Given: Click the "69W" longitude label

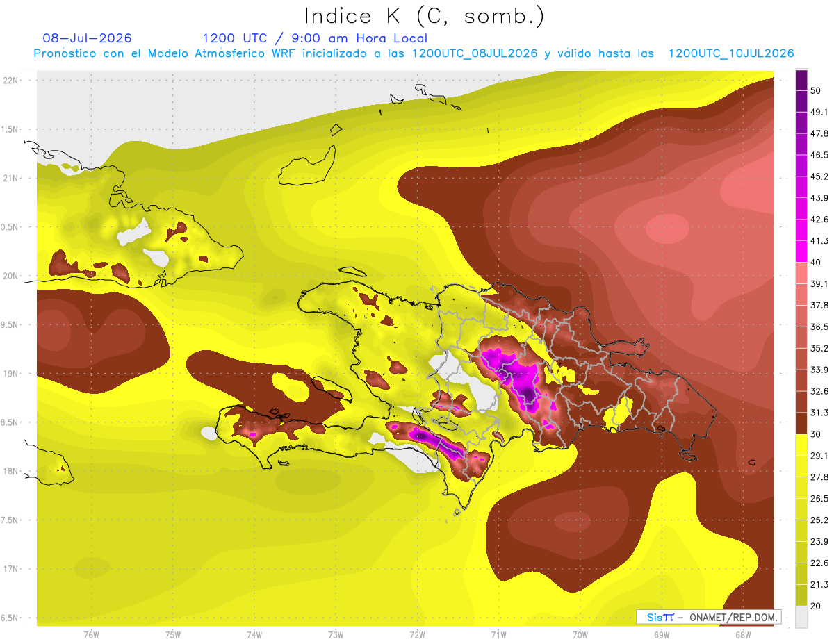Looking at the screenshot, I should [661, 634].
